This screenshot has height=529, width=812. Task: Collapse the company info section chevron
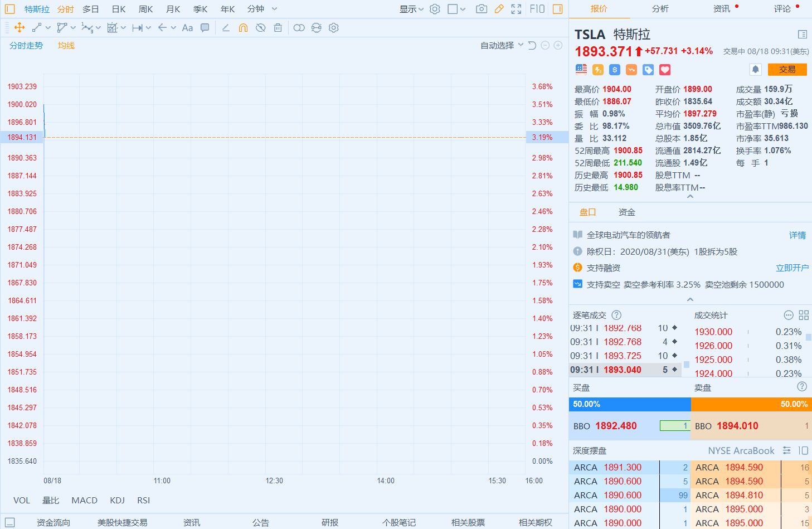[690, 299]
